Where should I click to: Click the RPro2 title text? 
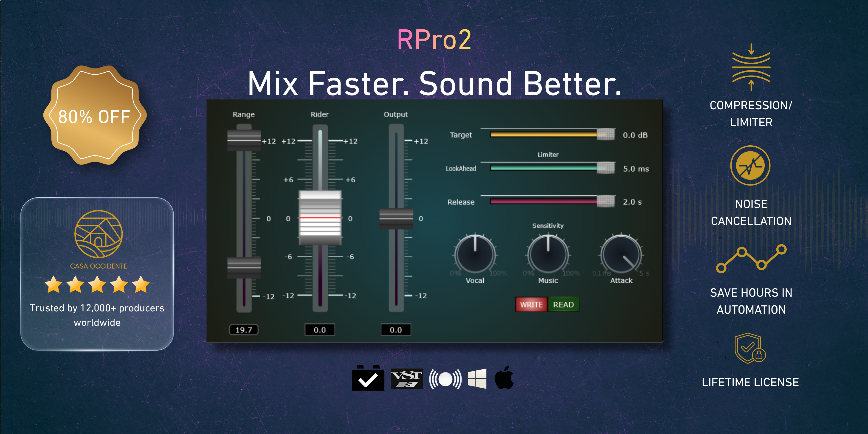click(434, 40)
